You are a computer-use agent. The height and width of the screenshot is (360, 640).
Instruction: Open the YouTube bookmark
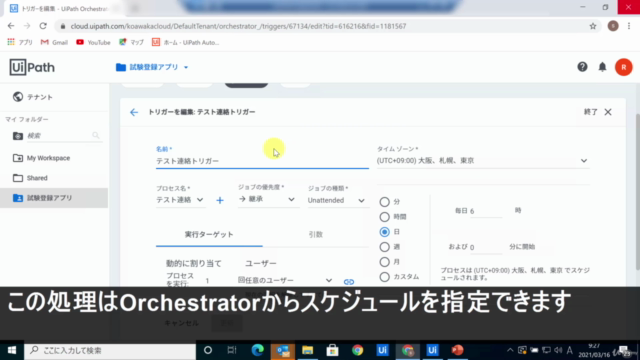coord(93,42)
